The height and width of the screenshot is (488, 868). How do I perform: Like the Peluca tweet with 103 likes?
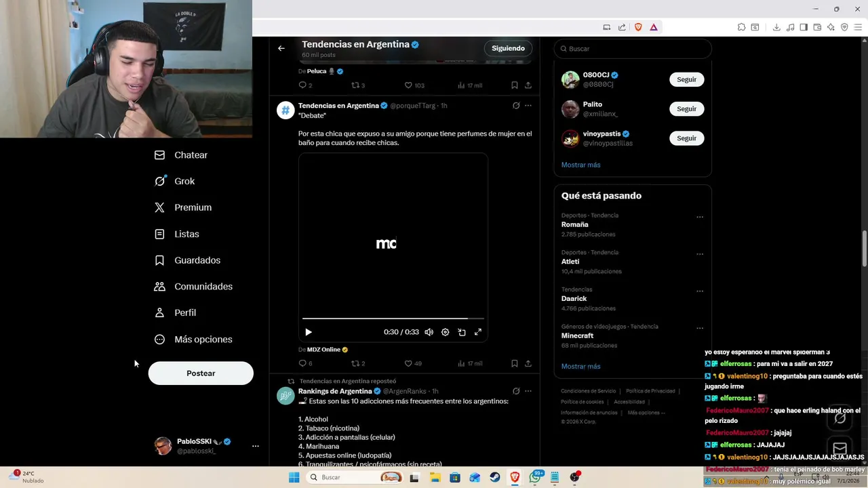pos(414,85)
